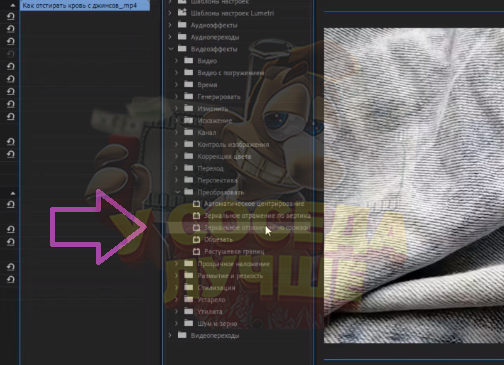The height and width of the screenshot is (365, 504).
Task: Click the Генерировать folder icon
Action: tap(189, 96)
